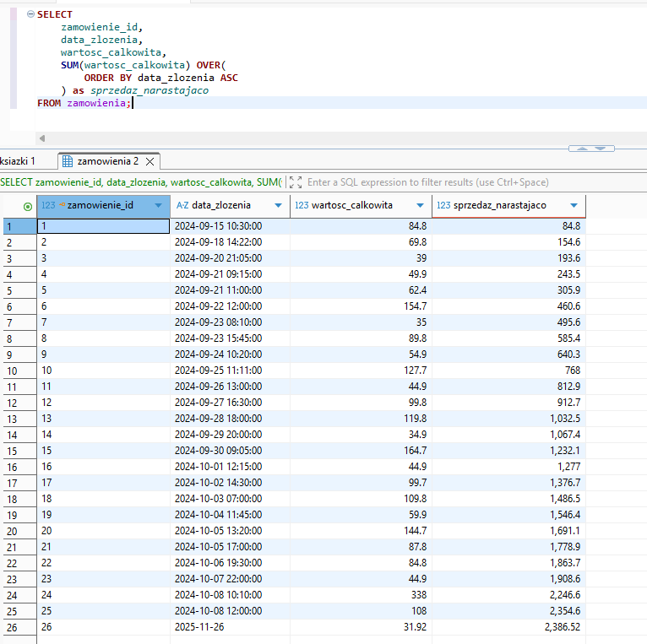This screenshot has height=644, width=647.
Task: Close the zamowienia 2 result tab
Action: click(x=150, y=161)
